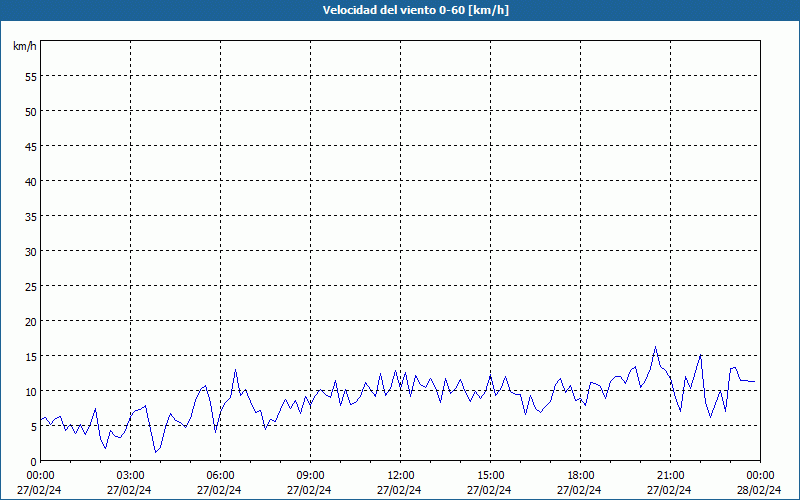800x500 pixels.
Task: Click the 15 y-axis tick label
Action: (x=30, y=356)
